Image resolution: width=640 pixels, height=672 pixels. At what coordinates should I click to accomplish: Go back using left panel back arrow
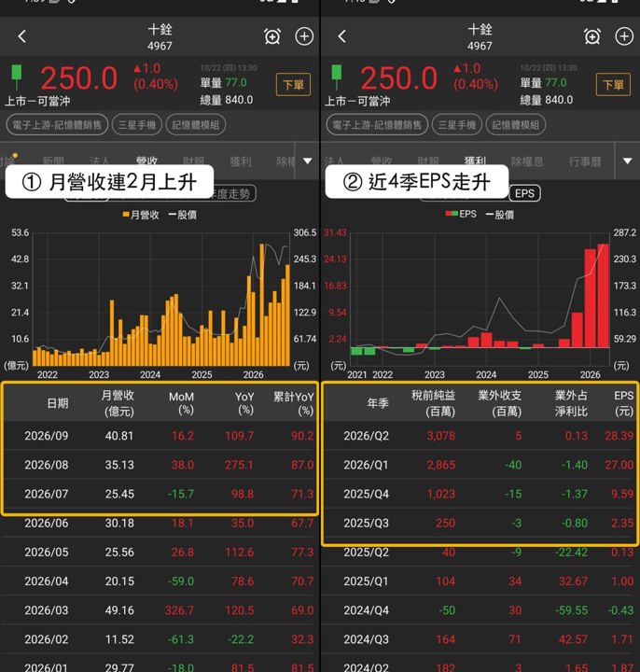tap(22, 36)
